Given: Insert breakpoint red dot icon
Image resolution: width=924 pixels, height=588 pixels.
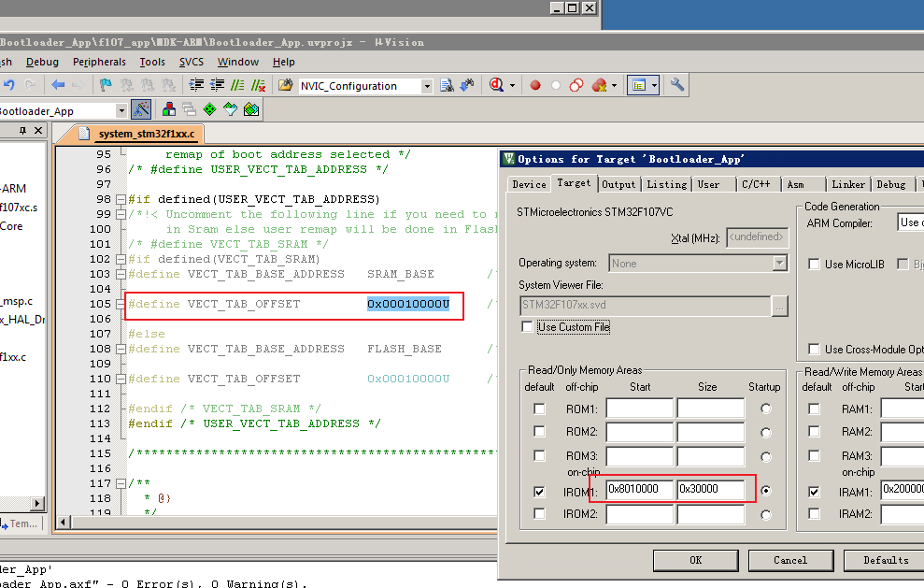Looking at the screenshot, I should (x=535, y=85).
